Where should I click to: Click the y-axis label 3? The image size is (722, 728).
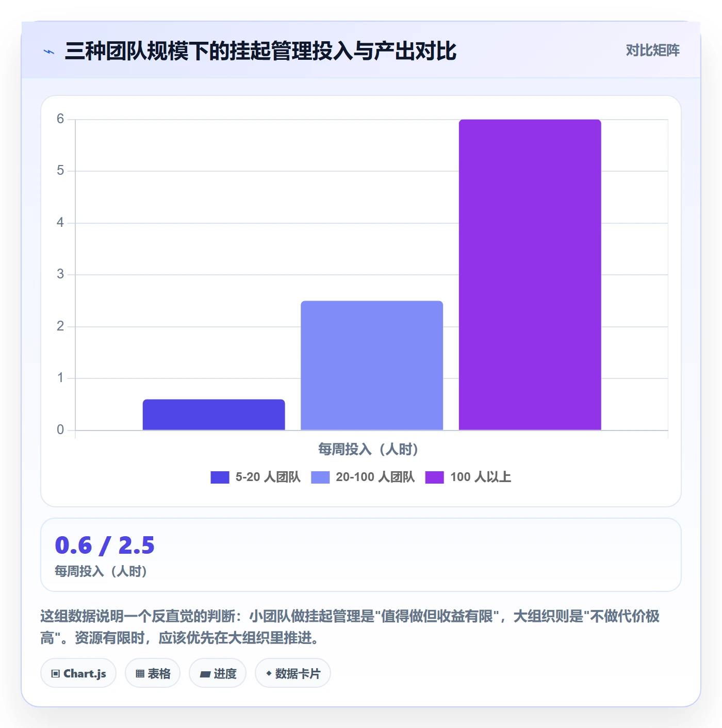[60, 274]
